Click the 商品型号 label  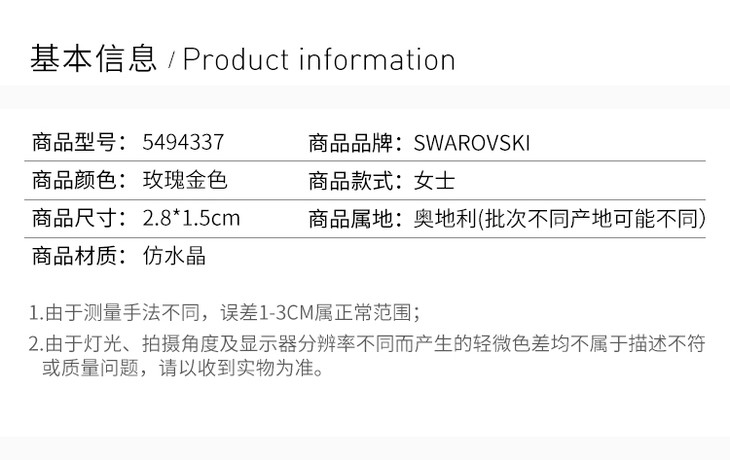coord(78,143)
